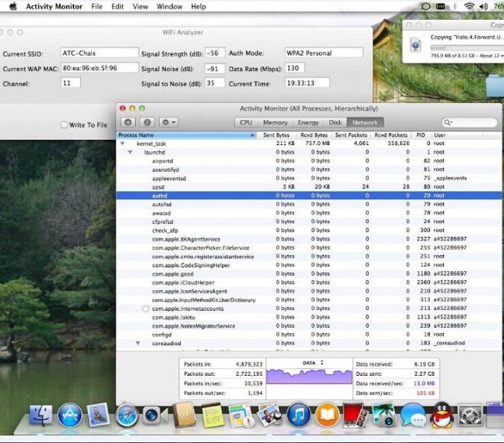Open Finder from the Dock
This screenshot has width=504, height=443.
tap(40, 416)
